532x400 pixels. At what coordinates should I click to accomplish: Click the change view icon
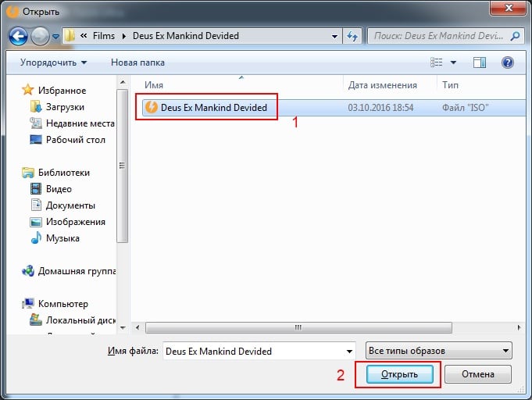click(x=437, y=62)
